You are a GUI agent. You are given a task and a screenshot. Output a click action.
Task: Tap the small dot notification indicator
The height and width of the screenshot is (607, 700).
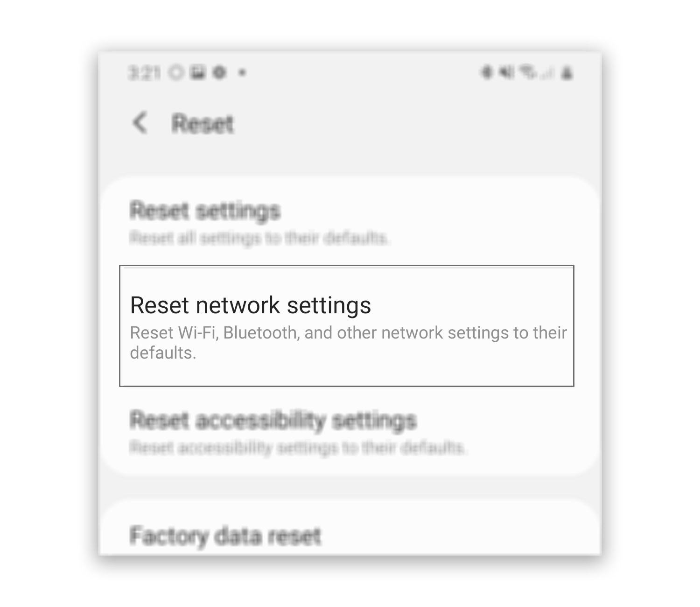tap(242, 74)
